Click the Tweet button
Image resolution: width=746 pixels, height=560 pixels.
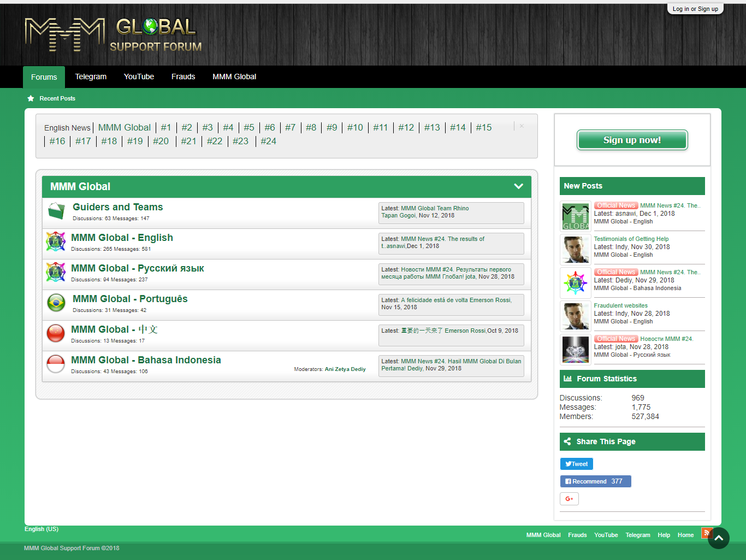(x=576, y=464)
